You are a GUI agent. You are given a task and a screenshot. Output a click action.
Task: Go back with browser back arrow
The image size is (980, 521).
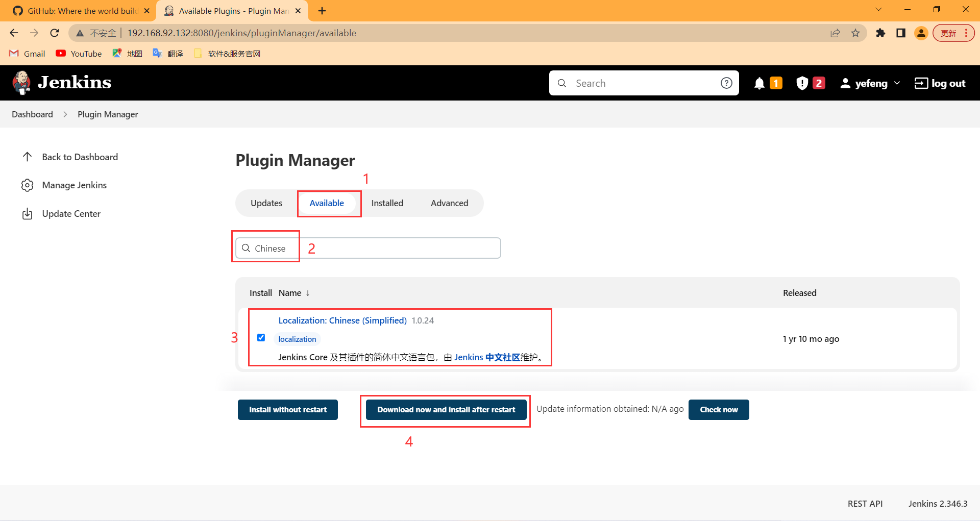coord(14,33)
